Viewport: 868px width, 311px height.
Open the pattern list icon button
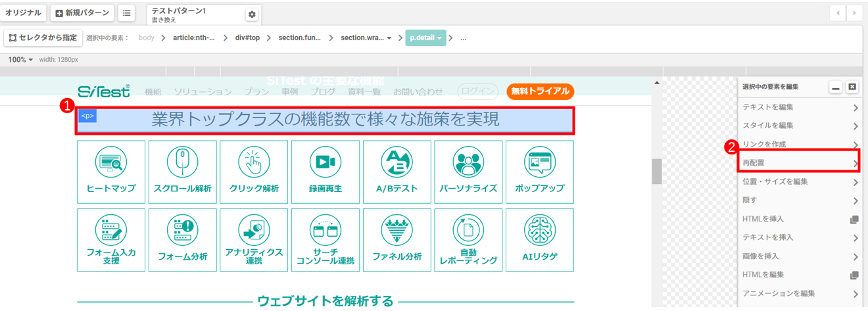tap(126, 12)
